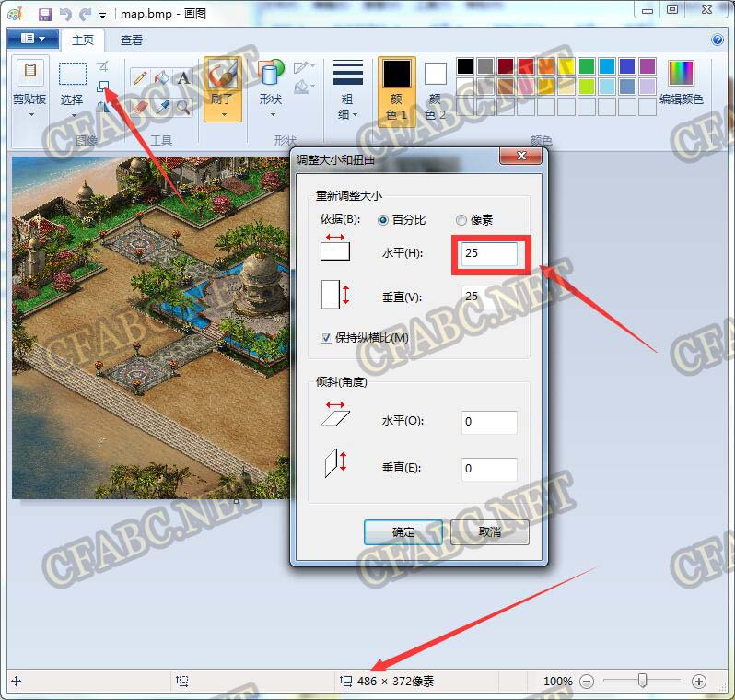The width and height of the screenshot is (735, 700).
Task: Click the 垂直(V) resize input field
Action: point(489,297)
